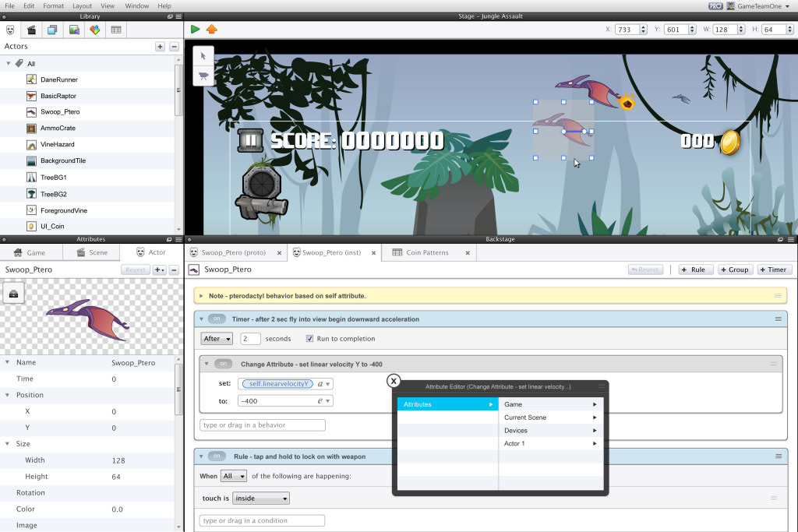Image resolution: width=798 pixels, height=532 pixels.
Task: Open the After timer type dropdown
Action: coord(217,339)
